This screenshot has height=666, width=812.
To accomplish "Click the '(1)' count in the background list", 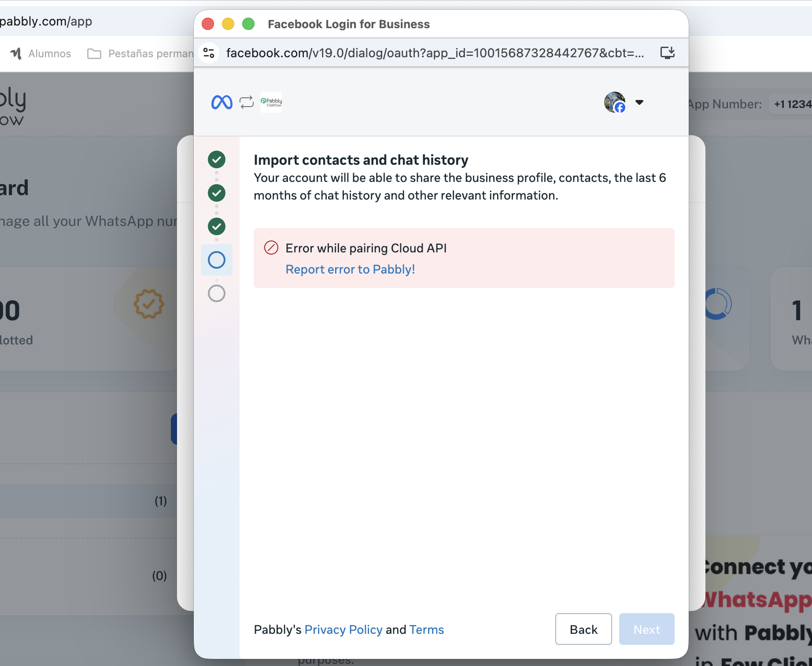I will (x=161, y=501).
